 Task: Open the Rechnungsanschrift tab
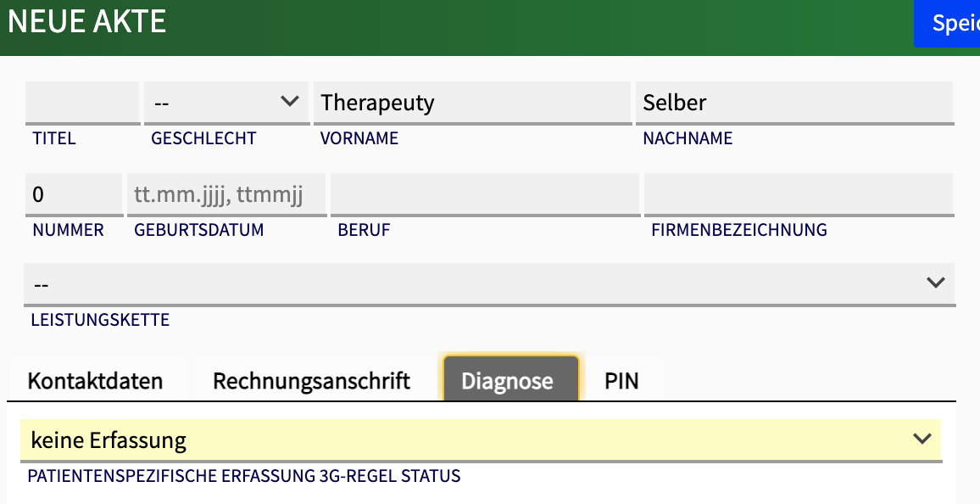311,381
